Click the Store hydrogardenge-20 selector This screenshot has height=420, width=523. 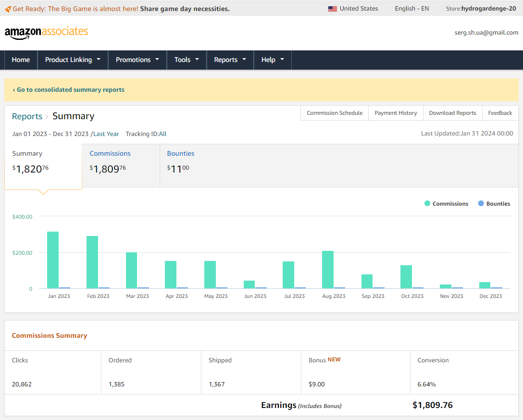[x=481, y=9]
